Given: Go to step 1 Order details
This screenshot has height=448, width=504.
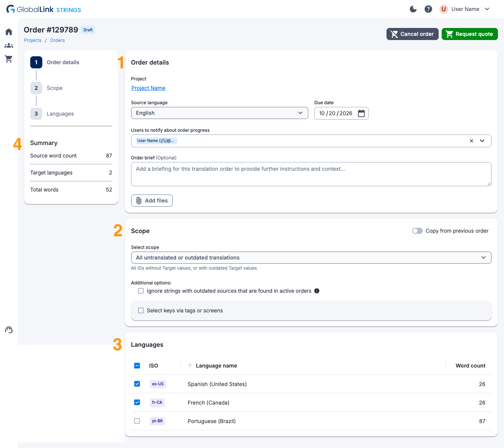Looking at the screenshot, I should [55, 62].
